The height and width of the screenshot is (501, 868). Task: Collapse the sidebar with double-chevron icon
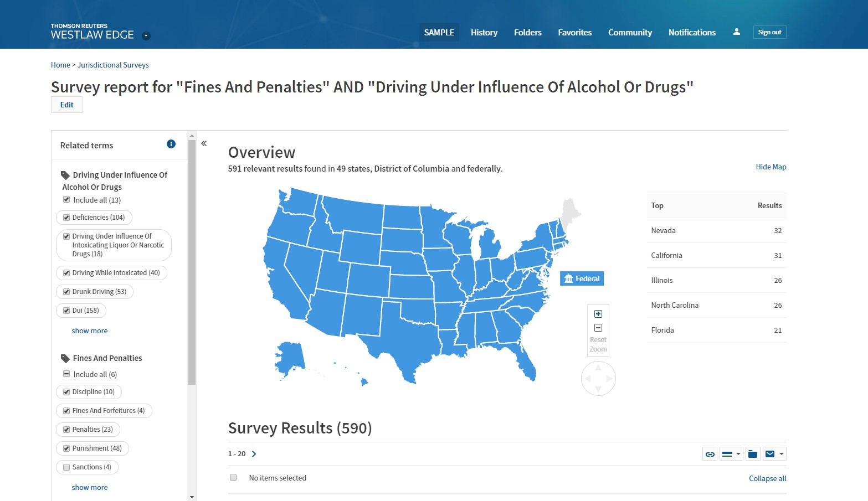coord(204,143)
